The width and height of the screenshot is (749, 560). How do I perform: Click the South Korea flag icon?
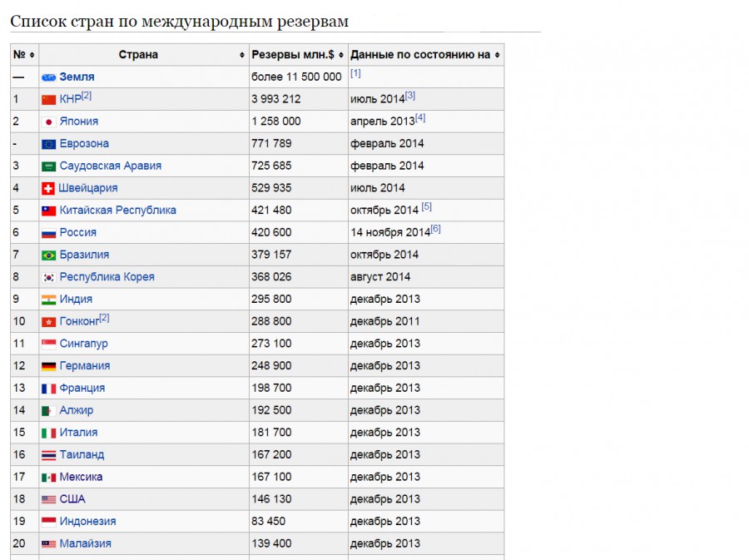coord(49,277)
